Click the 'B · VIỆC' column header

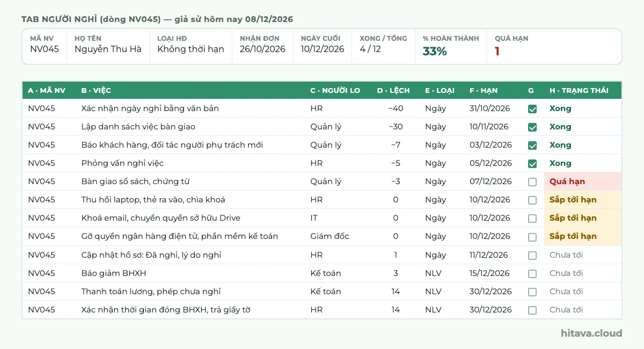coord(96,90)
